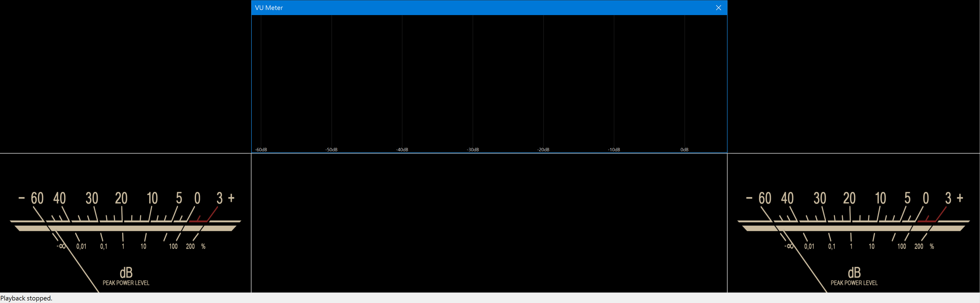Click the right meter's infinity symbol mark
The image size is (980, 303).
click(789, 246)
